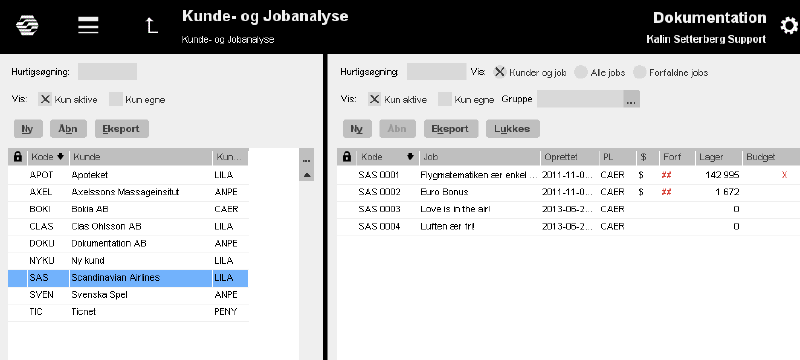Click the $ marker for SAS 0001

coord(641,175)
